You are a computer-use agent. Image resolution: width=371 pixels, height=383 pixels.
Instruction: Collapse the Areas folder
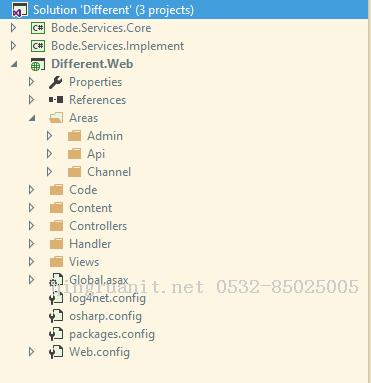pos(32,118)
